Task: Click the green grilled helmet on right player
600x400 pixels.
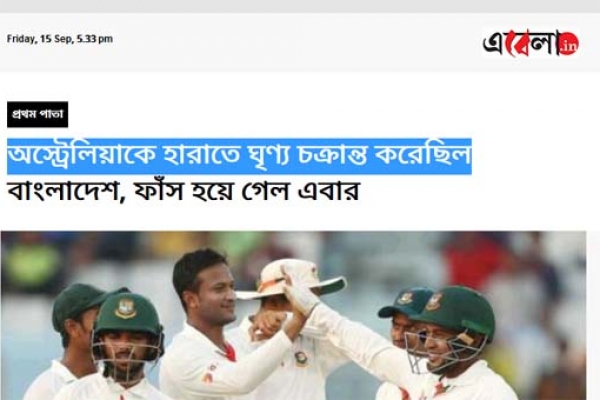Action: pyautogui.click(x=450, y=328)
